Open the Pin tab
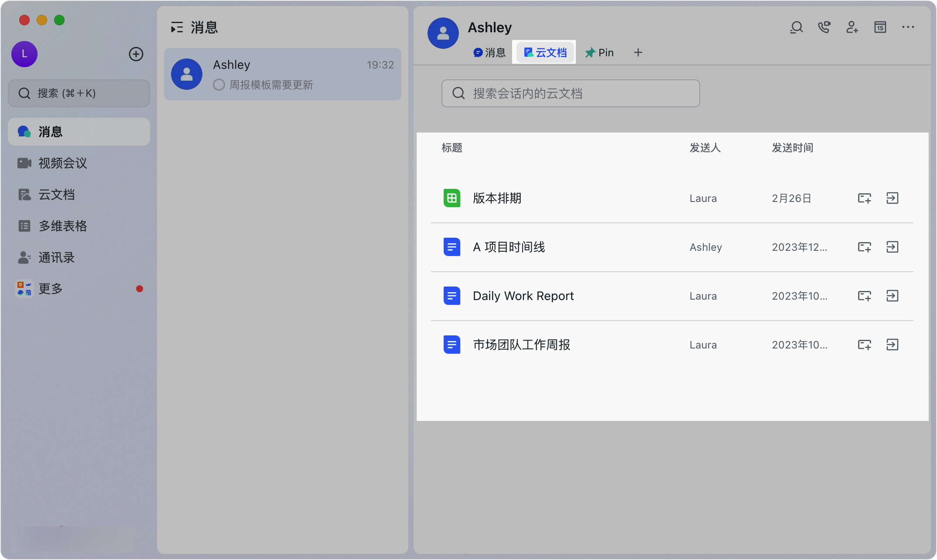The width and height of the screenshot is (937, 560). (599, 53)
